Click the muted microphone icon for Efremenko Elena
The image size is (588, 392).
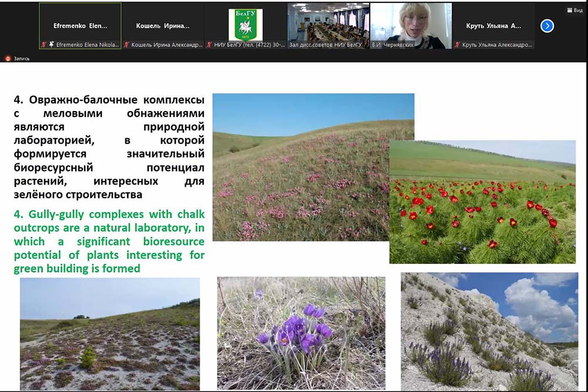(x=44, y=45)
